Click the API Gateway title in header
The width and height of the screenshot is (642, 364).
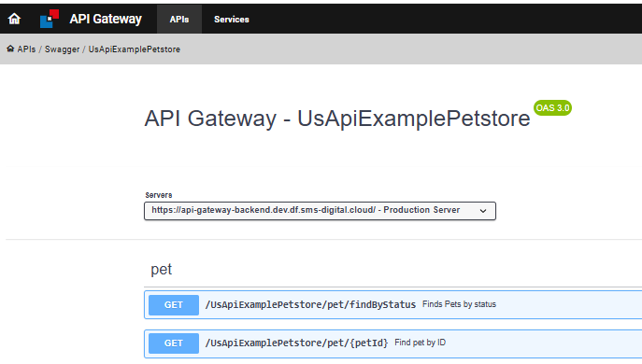(106, 19)
